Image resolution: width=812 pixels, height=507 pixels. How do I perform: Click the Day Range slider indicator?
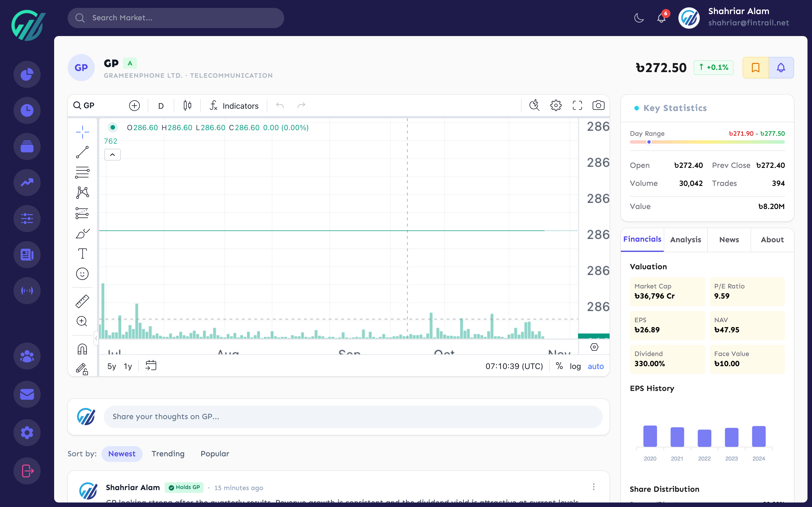(649, 142)
